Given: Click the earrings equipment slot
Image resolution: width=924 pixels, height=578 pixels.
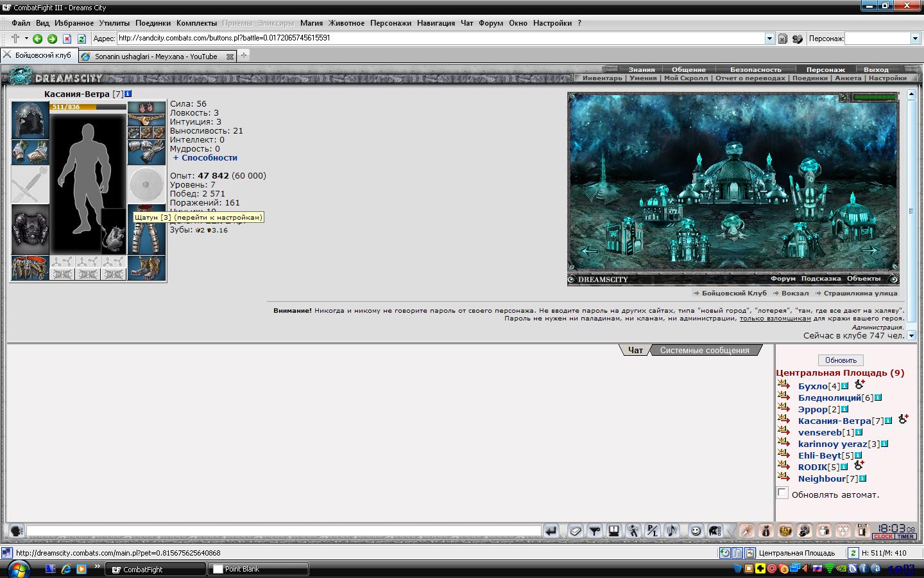Looking at the screenshot, I should click(146, 107).
